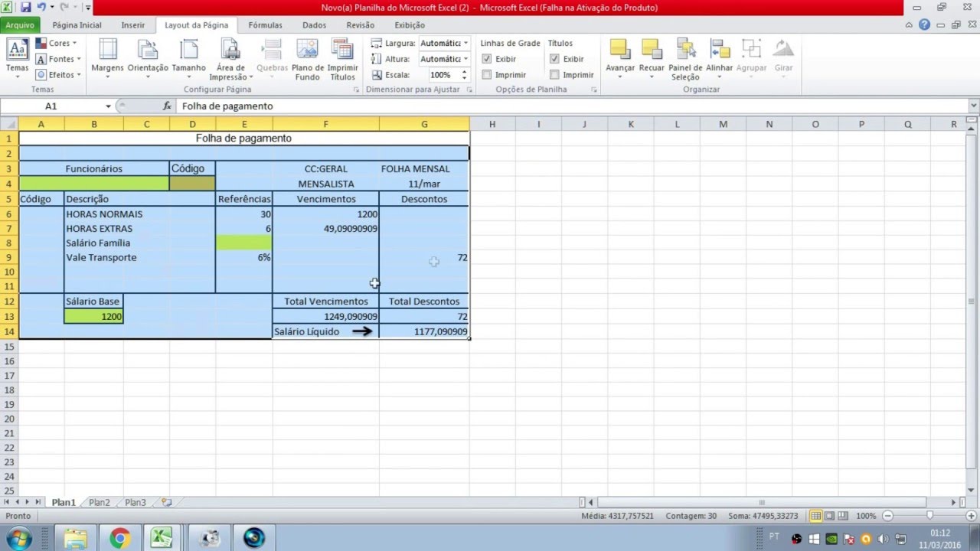Toggle Imprimir checkbox under Títulos
The height and width of the screenshot is (551, 980).
(554, 75)
